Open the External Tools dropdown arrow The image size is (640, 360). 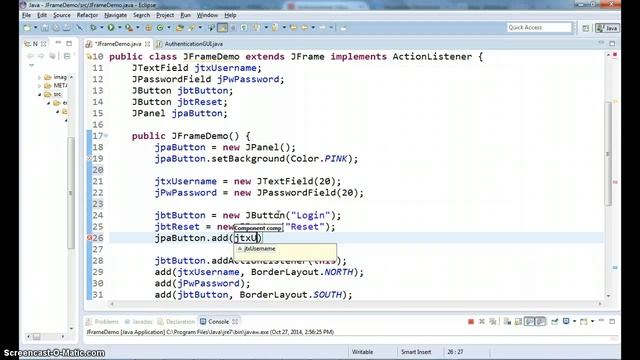point(138,28)
